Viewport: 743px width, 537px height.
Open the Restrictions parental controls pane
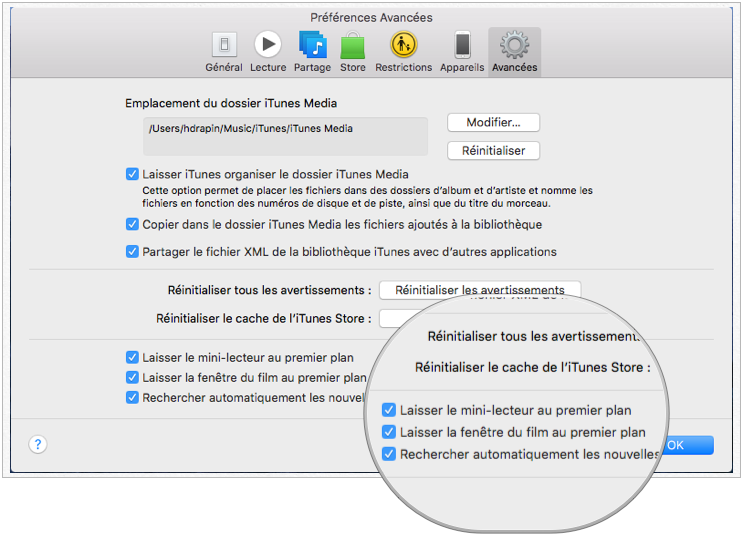pyautogui.click(x=404, y=52)
